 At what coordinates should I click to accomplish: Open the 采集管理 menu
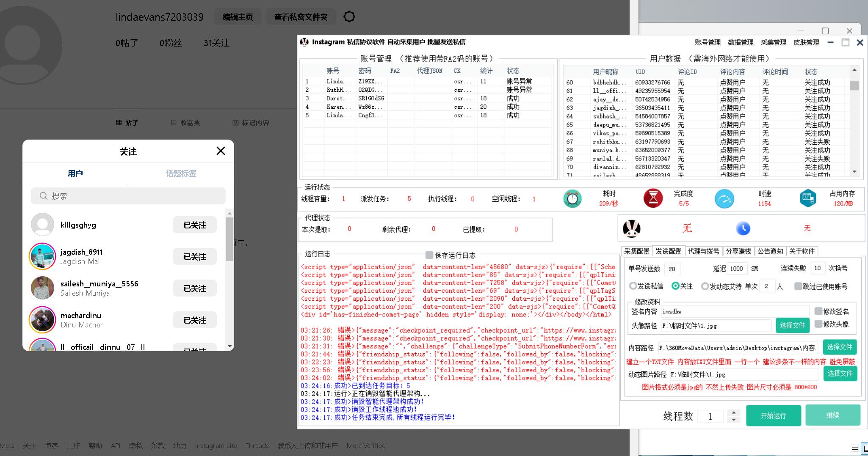[x=773, y=42]
